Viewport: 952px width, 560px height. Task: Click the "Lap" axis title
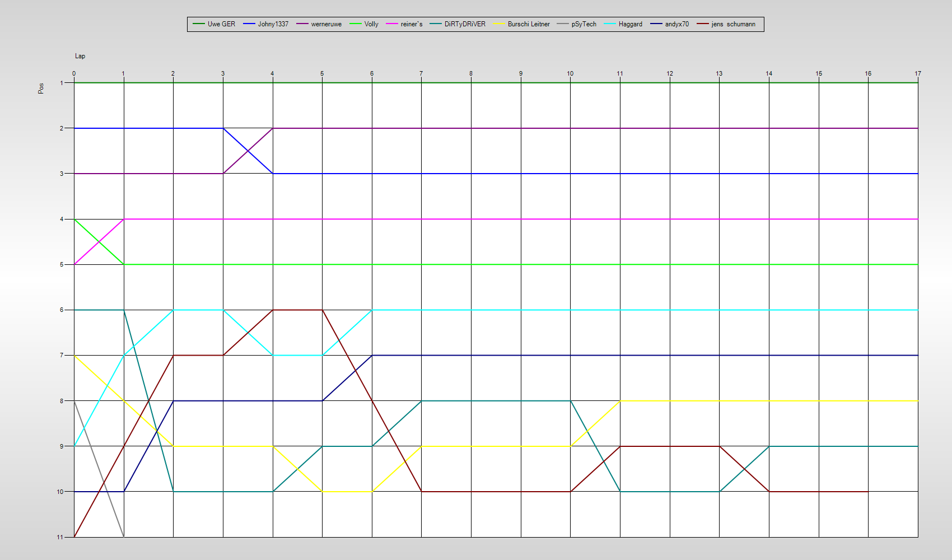pos(80,56)
